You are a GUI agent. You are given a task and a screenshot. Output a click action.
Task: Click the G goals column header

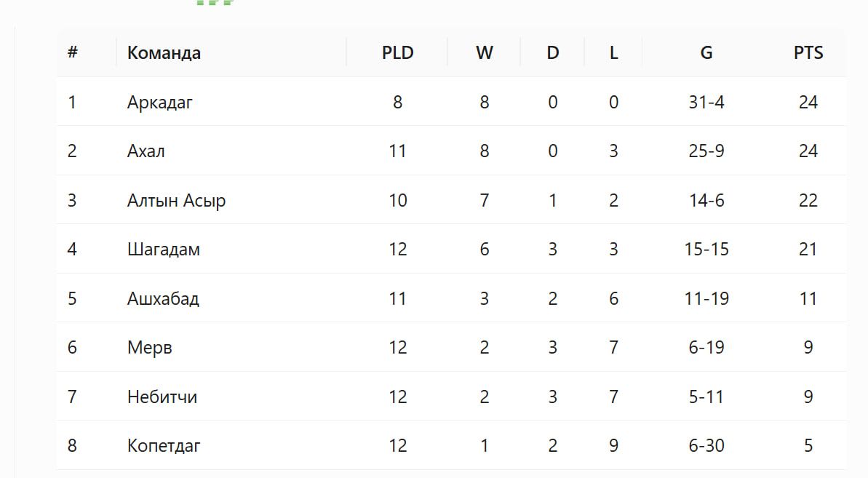click(x=706, y=52)
